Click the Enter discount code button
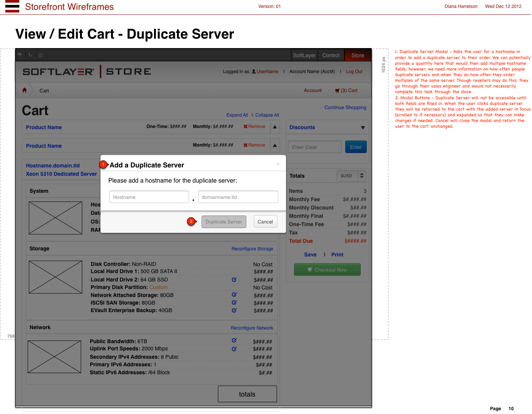This screenshot has height=414, width=532. (356, 147)
